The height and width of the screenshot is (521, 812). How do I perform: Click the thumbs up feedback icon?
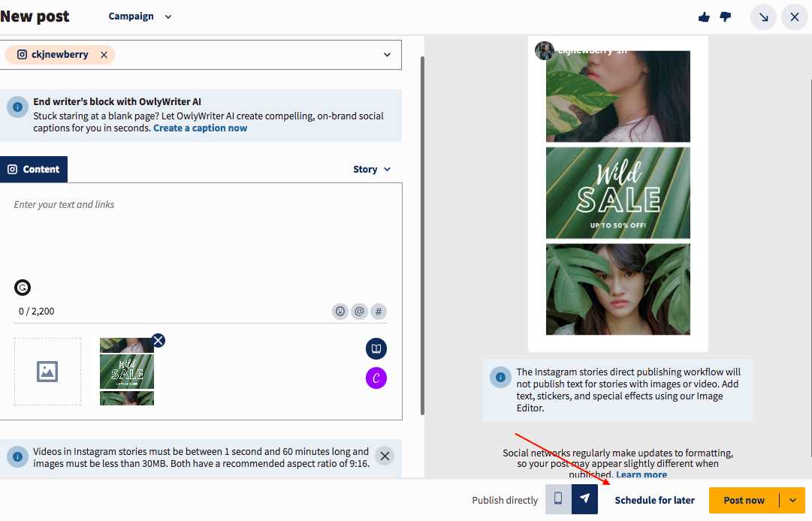click(x=704, y=17)
